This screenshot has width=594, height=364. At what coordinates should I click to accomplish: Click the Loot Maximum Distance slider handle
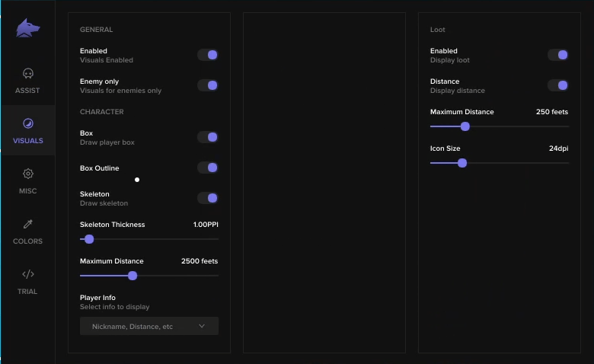coord(465,126)
